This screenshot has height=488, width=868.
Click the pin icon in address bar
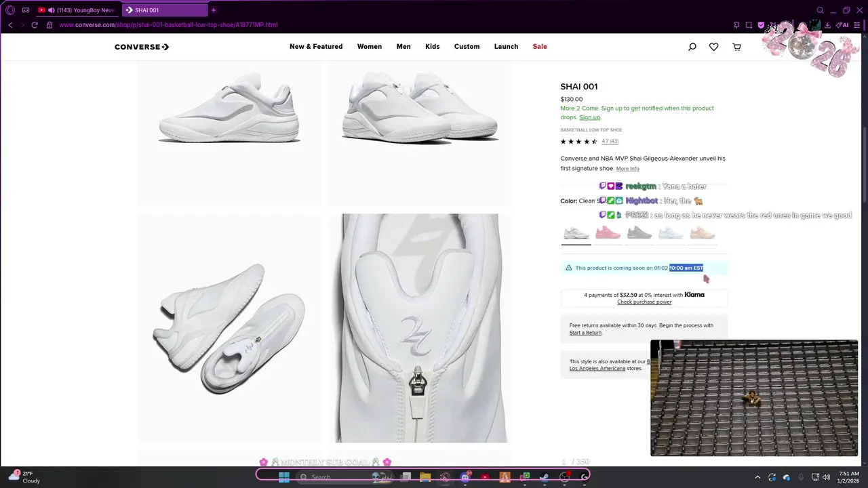pyautogui.click(x=736, y=25)
